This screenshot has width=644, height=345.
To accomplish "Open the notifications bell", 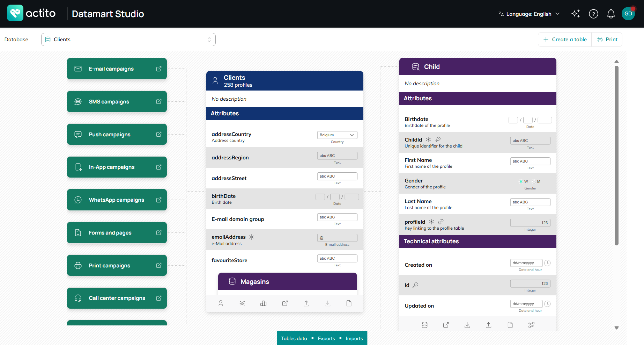I will pyautogui.click(x=611, y=14).
